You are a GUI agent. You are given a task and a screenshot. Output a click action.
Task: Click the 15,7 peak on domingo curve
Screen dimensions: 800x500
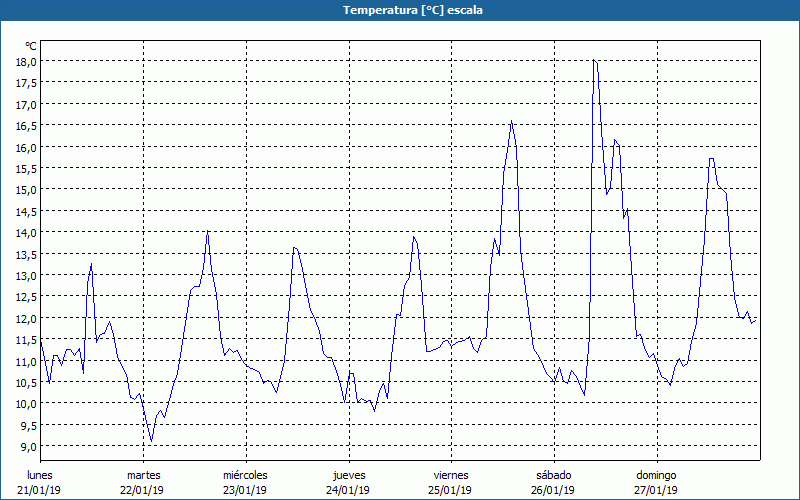(711, 159)
